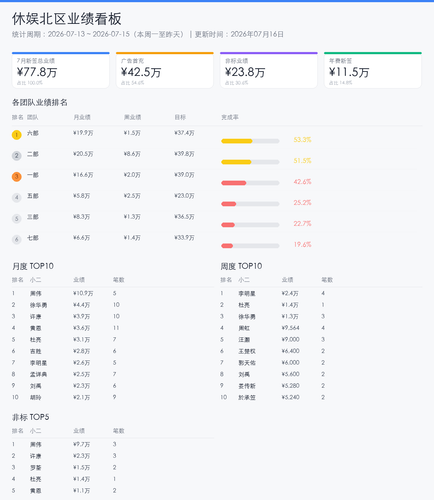
Task: Click 徐华勇 in the 月度 TOP10 list
Action: [38, 305]
